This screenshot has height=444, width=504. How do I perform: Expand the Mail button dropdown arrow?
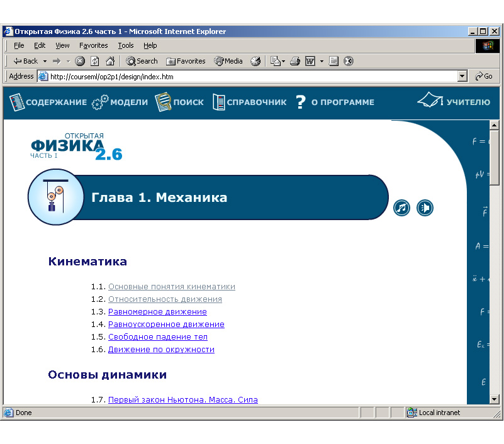click(284, 61)
